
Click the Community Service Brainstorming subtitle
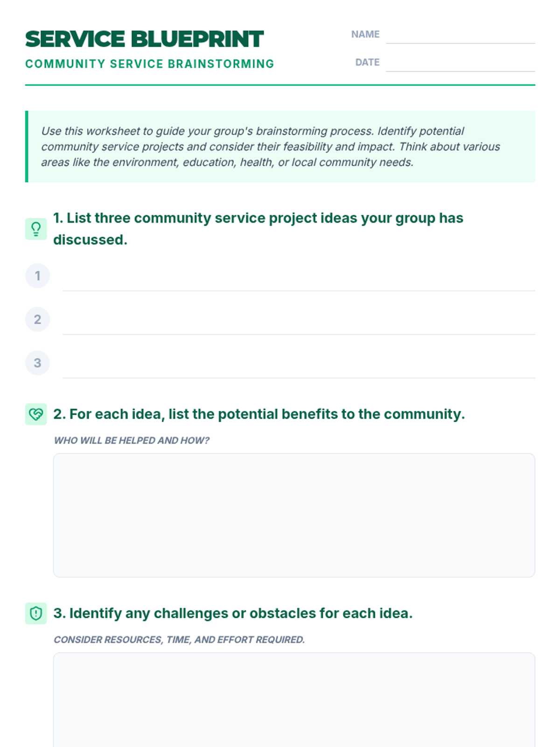tap(150, 64)
